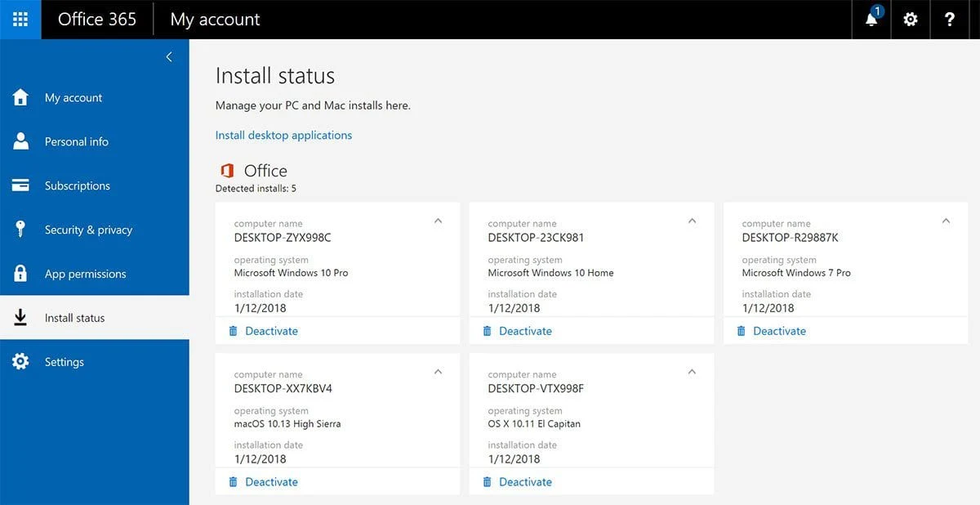
Task: Collapse the DESKTOP-VTX998F install card
Action: [x=692, y=372]
